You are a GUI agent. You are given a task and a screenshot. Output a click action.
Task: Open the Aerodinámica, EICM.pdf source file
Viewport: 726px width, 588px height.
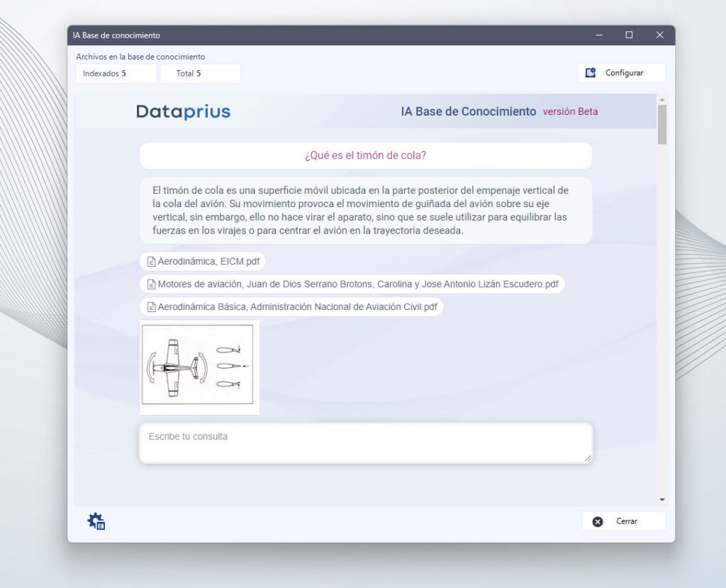(x=203, y=262)
